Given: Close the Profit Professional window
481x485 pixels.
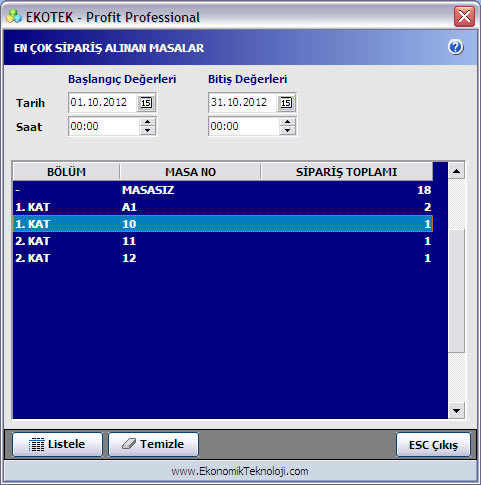Looking at the screenshot, I should coord(464,16).
